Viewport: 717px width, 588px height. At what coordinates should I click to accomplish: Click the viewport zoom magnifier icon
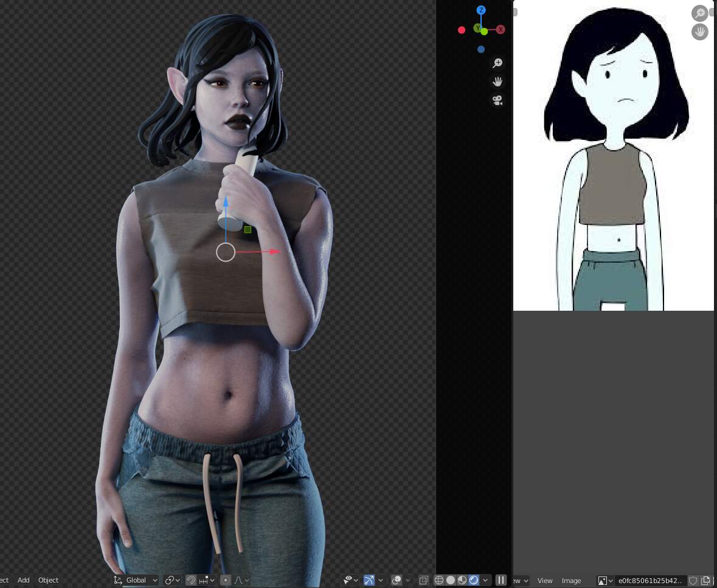(x=497, y=63)
